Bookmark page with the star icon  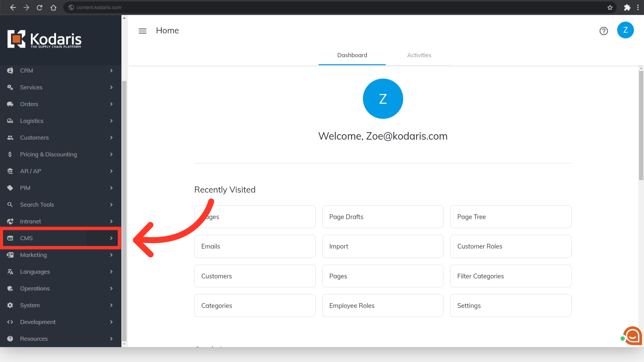[610, 7]
